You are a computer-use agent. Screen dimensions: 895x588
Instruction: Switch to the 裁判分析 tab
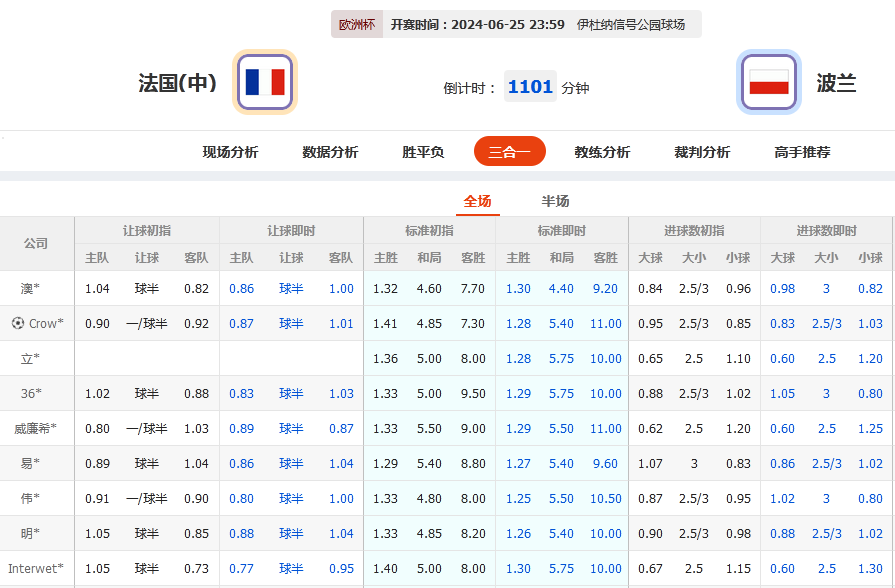703,151
